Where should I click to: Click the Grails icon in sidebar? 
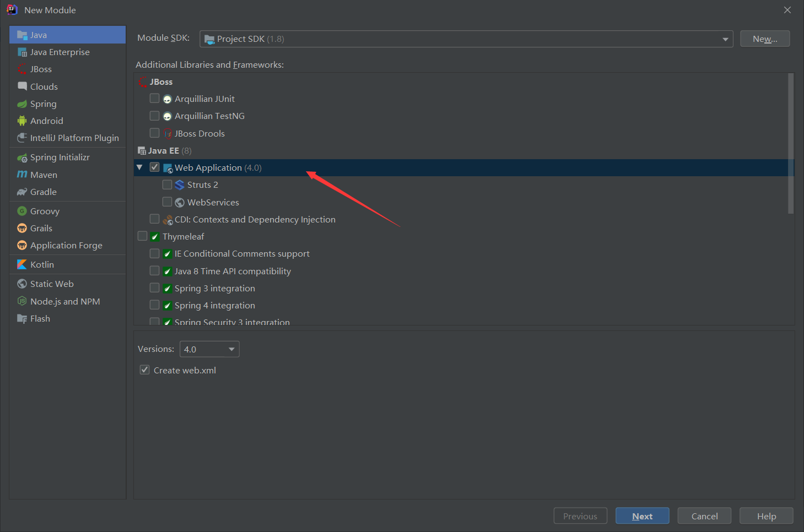tap(22, 228)
